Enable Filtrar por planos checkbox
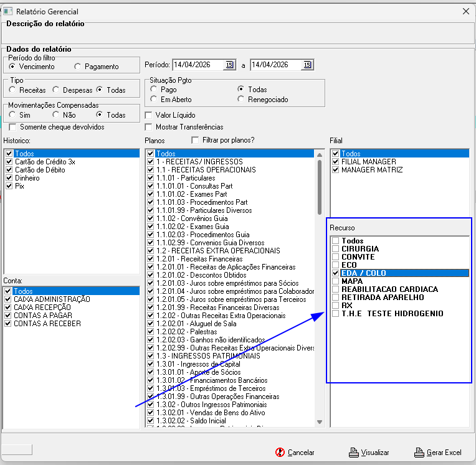This screenshot has height=465, width=476. point(195,140)
